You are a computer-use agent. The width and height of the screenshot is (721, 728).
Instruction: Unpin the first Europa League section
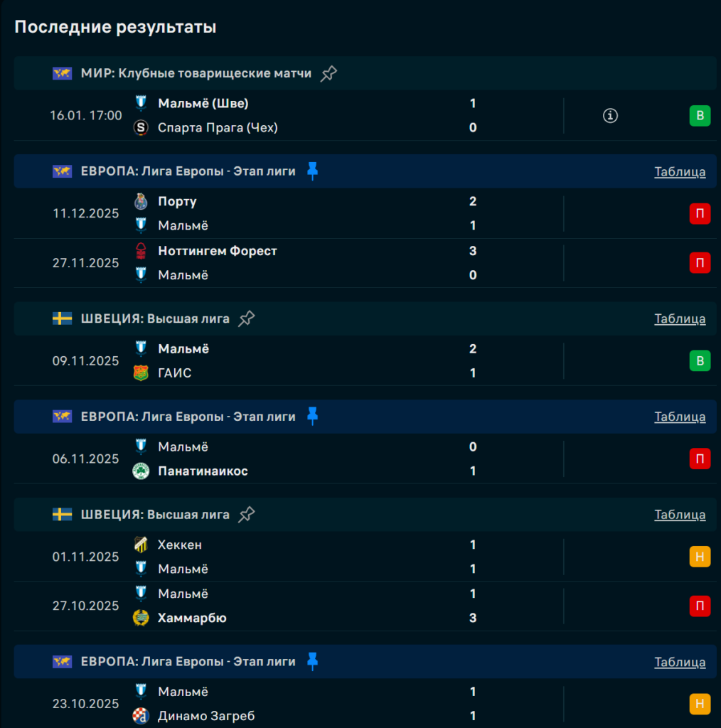pos(312,171)
